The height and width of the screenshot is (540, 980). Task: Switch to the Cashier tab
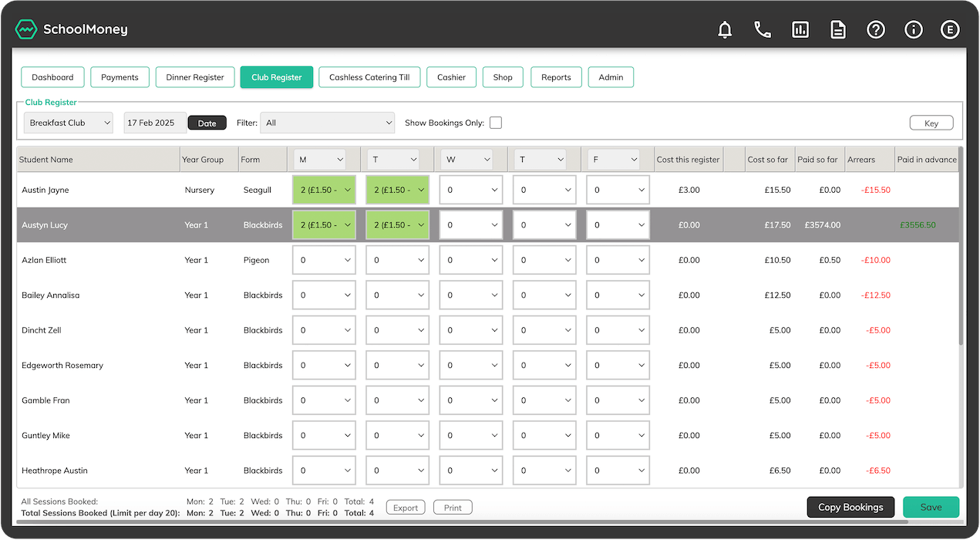point(451,77)
